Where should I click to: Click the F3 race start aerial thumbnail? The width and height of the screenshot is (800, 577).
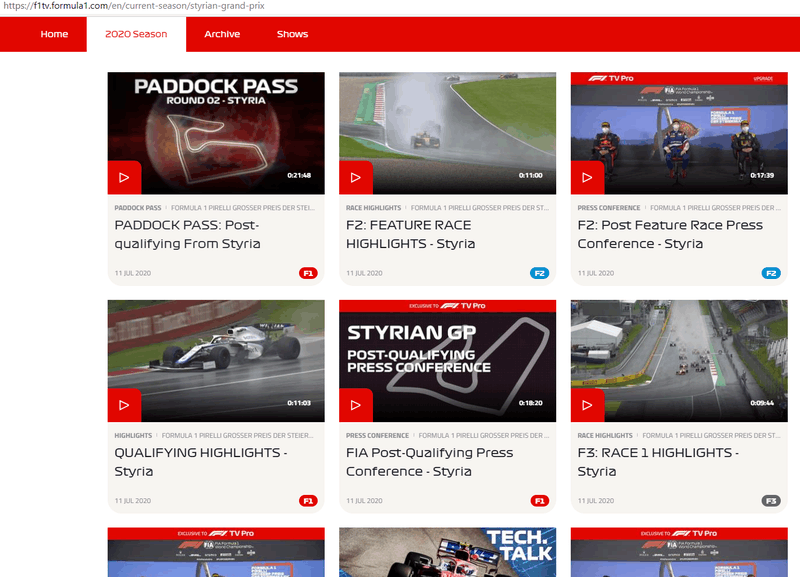click(x=679, y=361)
